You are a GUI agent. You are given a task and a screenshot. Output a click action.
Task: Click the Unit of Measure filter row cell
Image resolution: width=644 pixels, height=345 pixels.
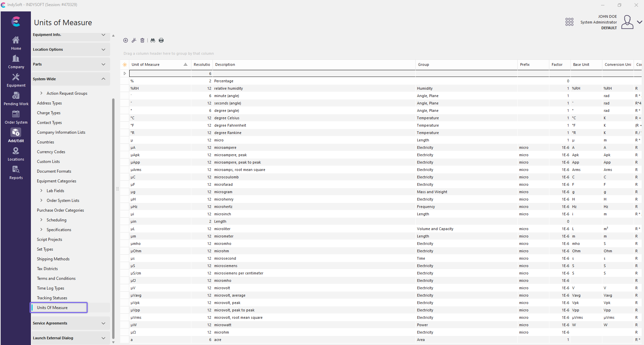pyautogui.click(x=160, y=74)
